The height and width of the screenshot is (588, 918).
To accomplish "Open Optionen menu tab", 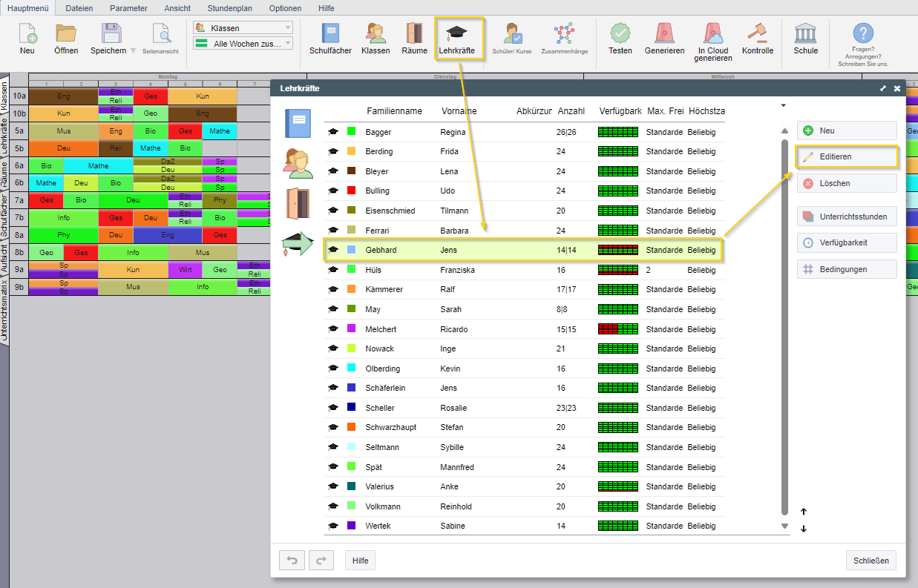I will click(285, 8).
